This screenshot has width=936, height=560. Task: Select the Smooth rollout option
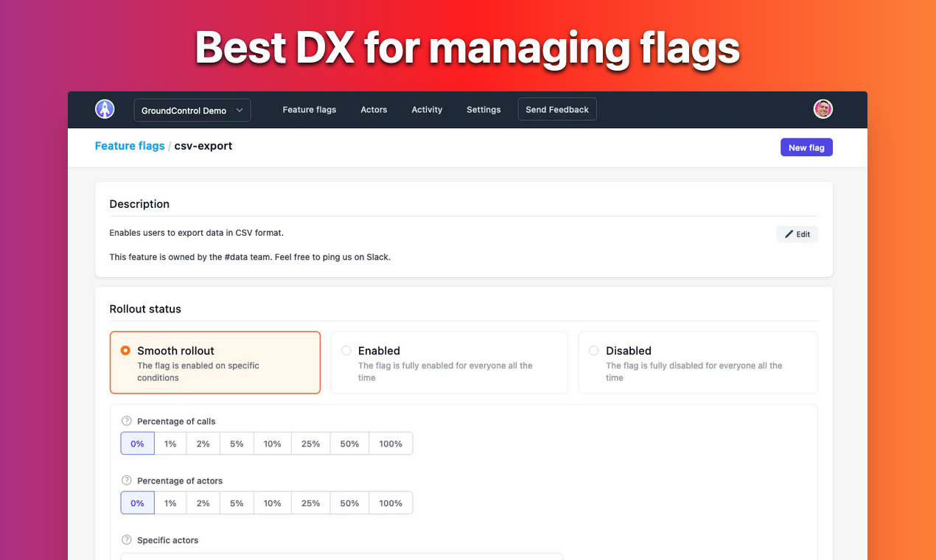click(215, 363)
